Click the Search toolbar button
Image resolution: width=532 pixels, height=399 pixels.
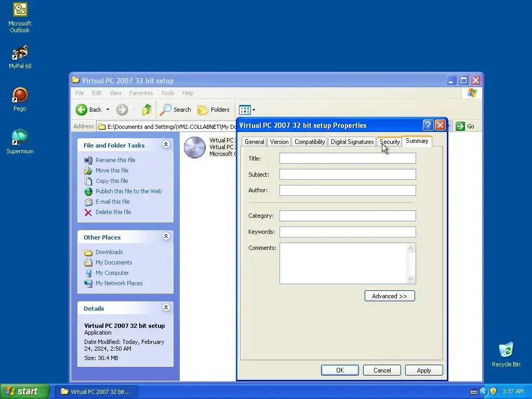176,110
